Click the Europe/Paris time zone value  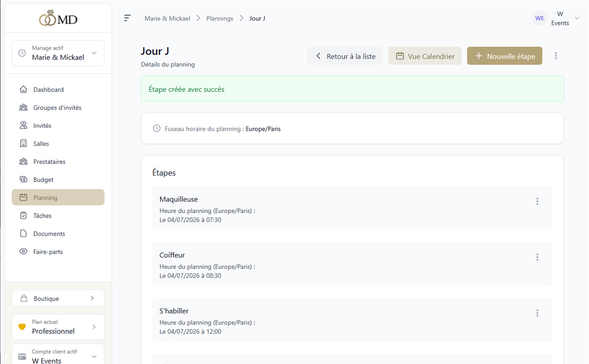coord(263,129)
